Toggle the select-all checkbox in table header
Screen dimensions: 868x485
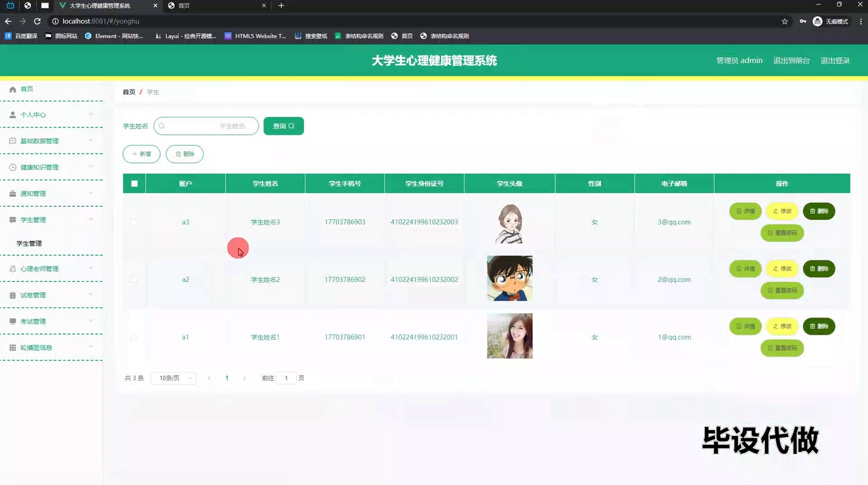pos(134,184)
